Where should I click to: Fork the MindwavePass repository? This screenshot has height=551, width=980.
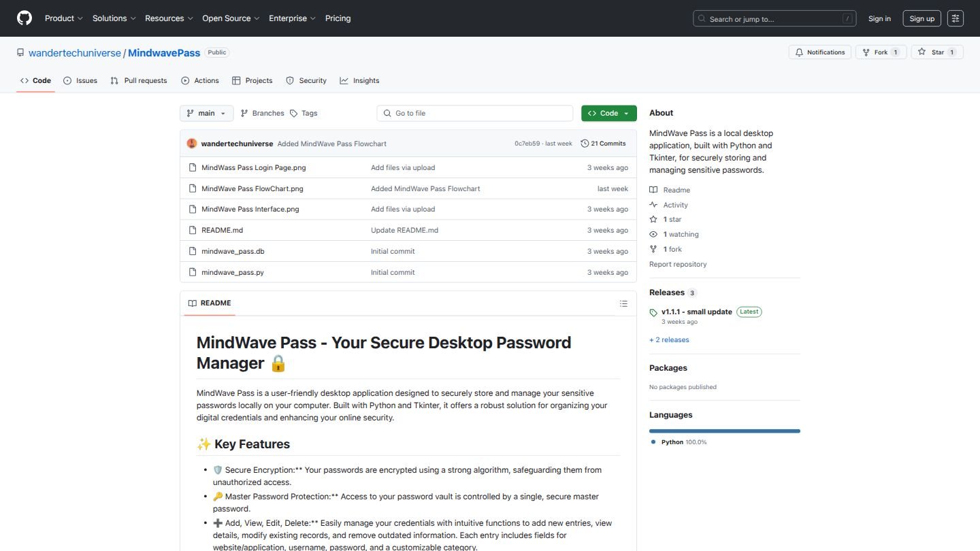880,52
